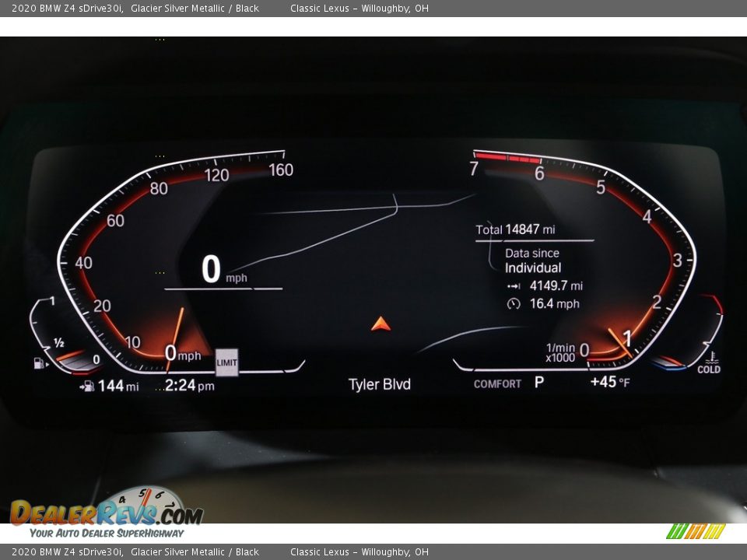
Task: Click the P gear indicator
Action: point(538,382)
